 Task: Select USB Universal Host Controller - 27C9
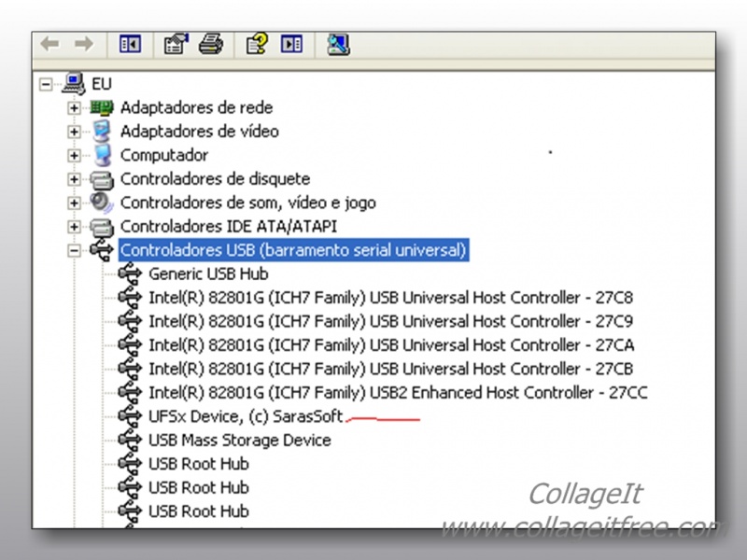point(390,322)
